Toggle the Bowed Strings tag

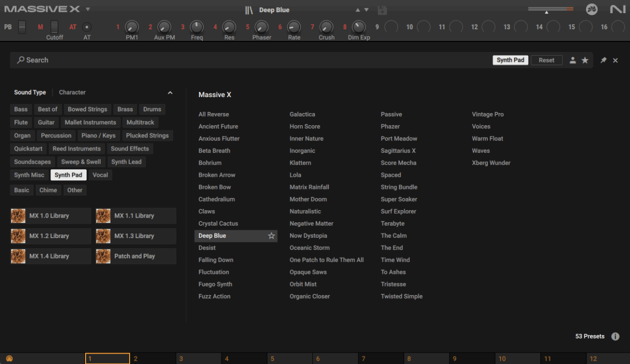coord(87,110)
